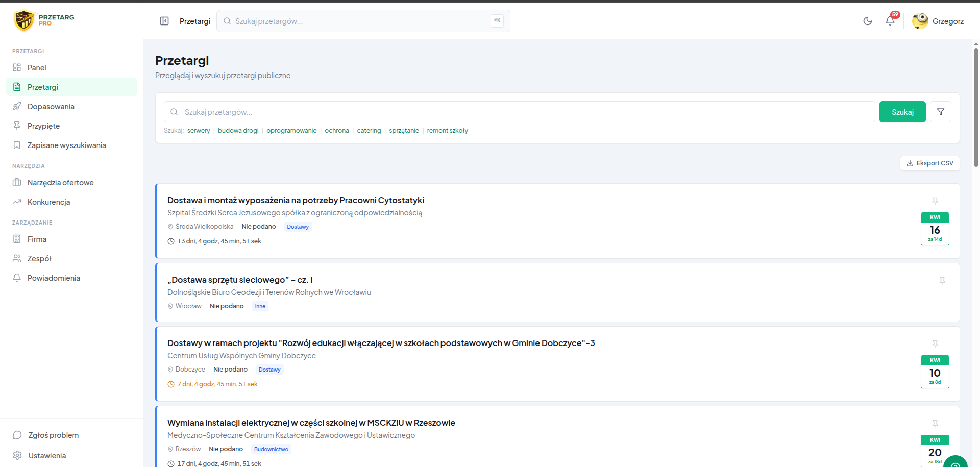Click the Inne tag on sprzętu sieciowego tender

coord(260,306)
